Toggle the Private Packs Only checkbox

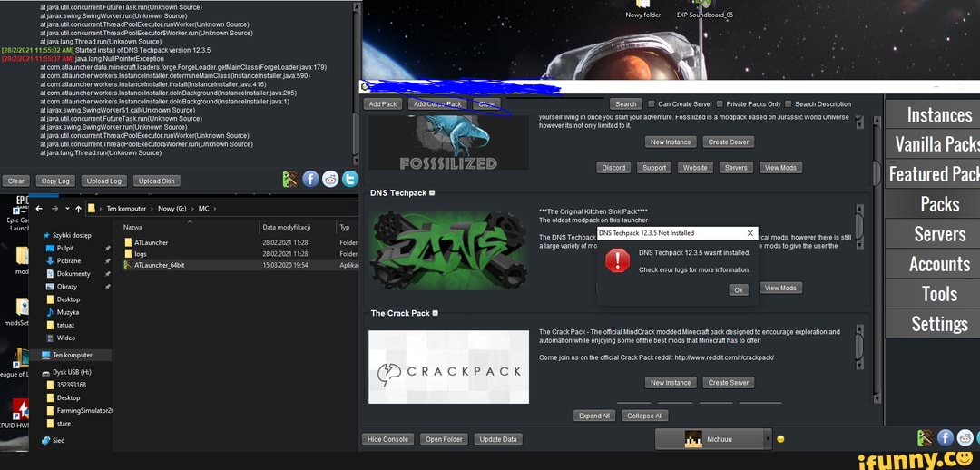point(720,104)
